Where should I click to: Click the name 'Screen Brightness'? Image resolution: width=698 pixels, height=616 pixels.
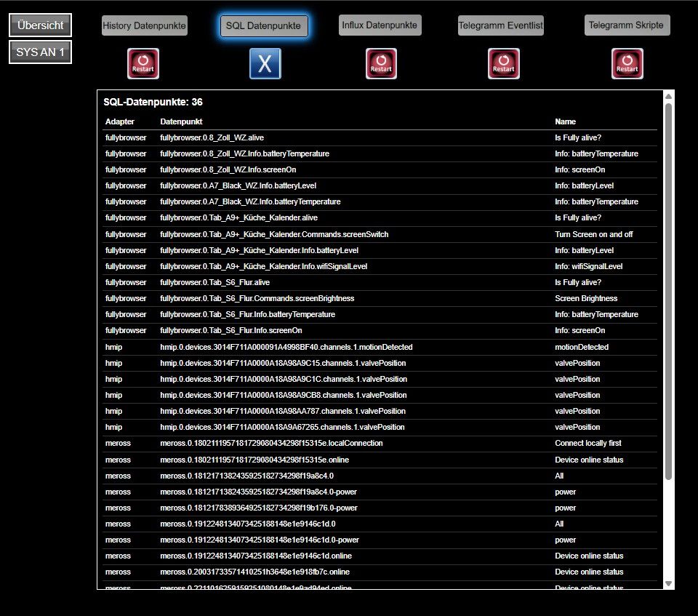tap(586, 298)
